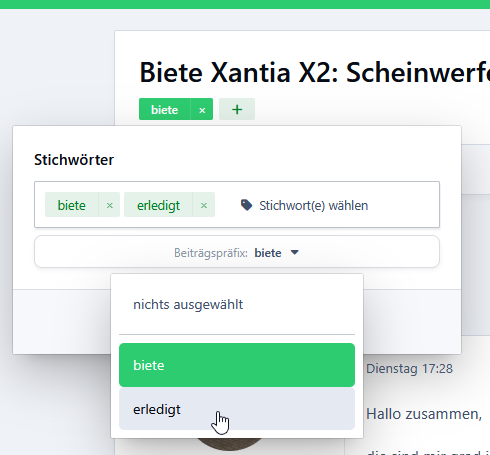Remove the biete tag from the title
Screen dimensions: 490x455
202,109
